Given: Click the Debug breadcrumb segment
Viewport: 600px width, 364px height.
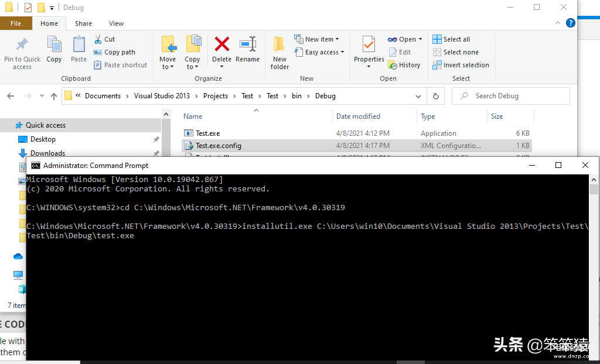Looking at the screenshot, I should [325, 96].
